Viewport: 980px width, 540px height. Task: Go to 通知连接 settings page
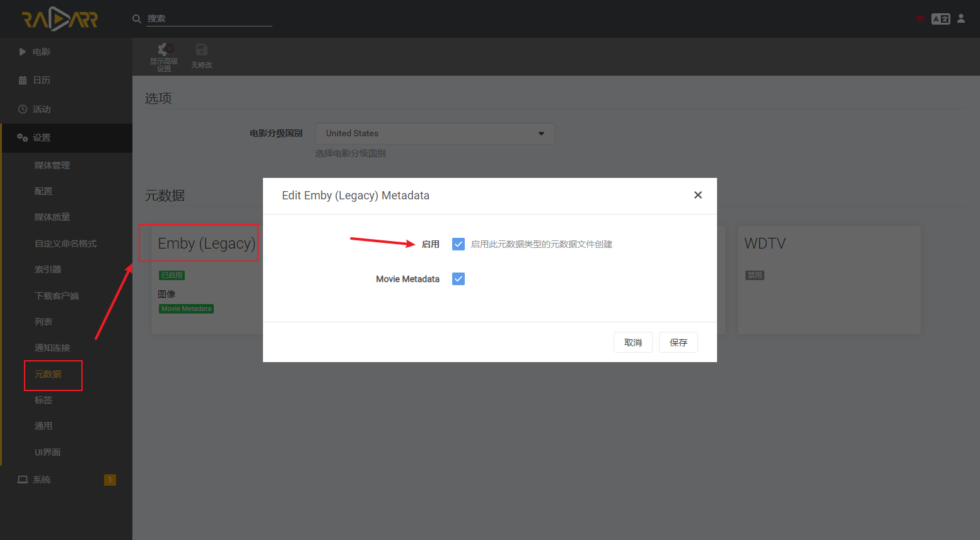click(52, 348)
